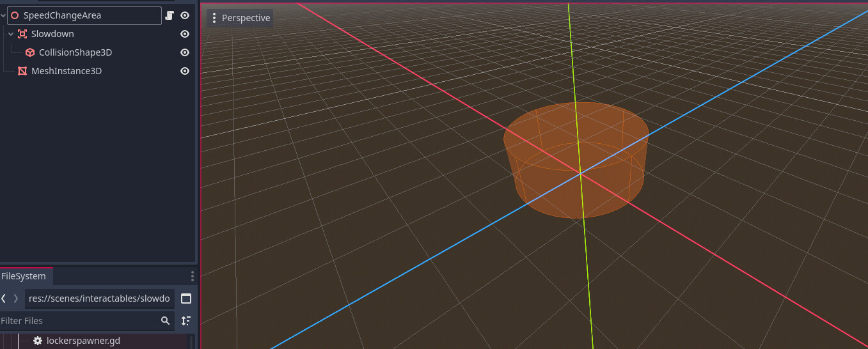Click the file sort options icon
This screenshot has height=349, width=868.
coord(186,321)
